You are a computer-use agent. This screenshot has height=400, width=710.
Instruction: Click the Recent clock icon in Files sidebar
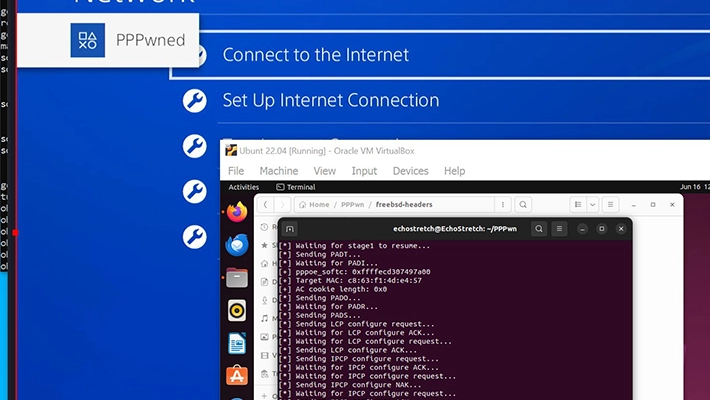point(264,227)
